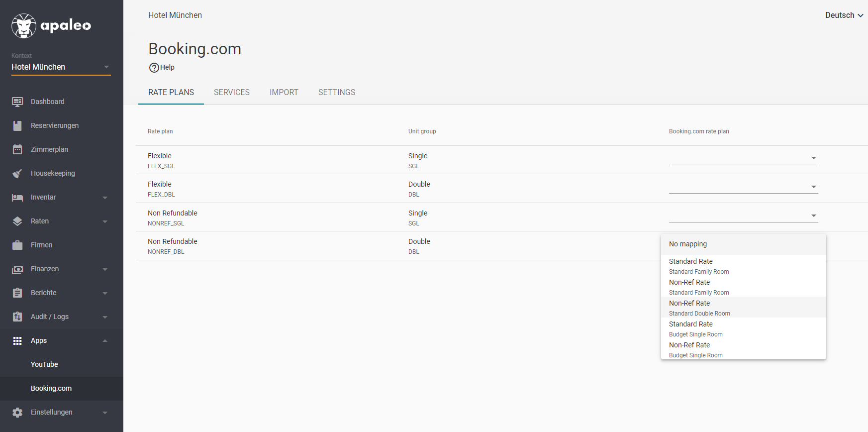Click the Apps grid icon
The width and height of the screenshot is (868, 432).
click(17, 341)
